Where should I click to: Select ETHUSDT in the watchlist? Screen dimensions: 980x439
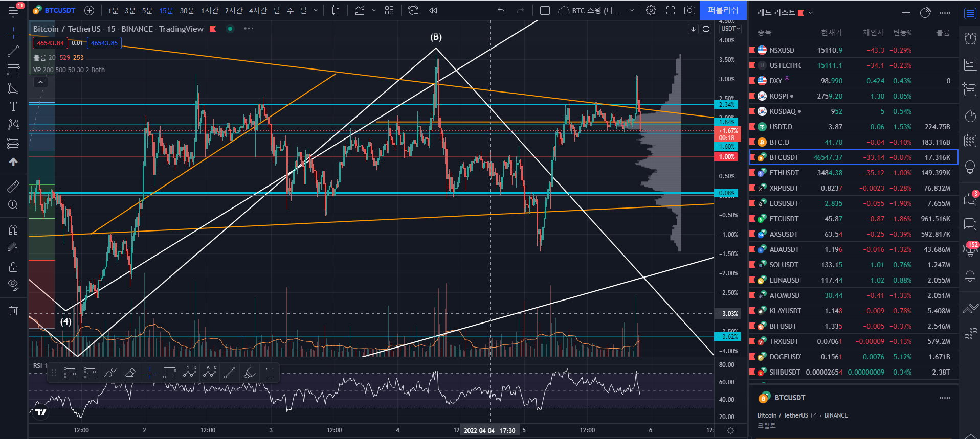pyautogui.click(x=854, y=173)
